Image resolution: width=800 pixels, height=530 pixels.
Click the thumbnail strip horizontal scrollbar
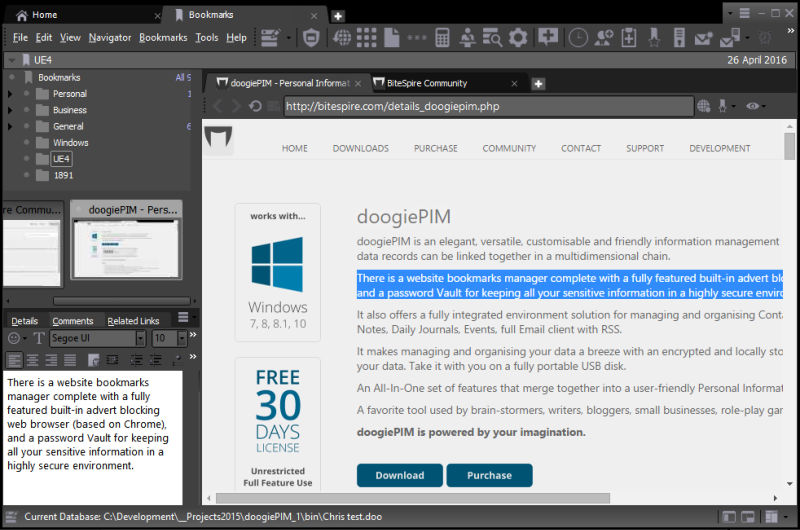coord(122,300)
